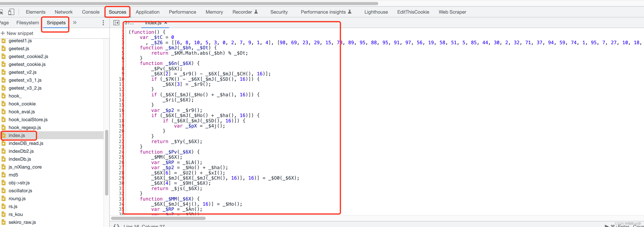The width and height of the screenshot is (644, 227).
Task: Open snippet geetest_cookie.js
Action: click(27, 64)
